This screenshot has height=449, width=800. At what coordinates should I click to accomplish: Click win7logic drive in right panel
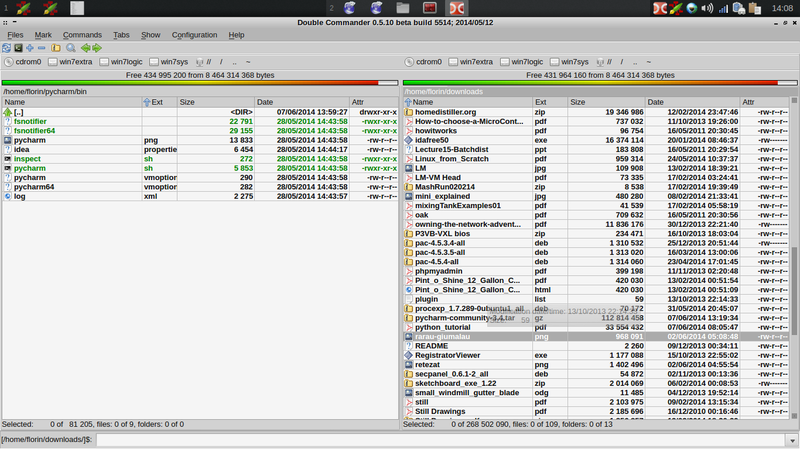(x=522, y=62)
